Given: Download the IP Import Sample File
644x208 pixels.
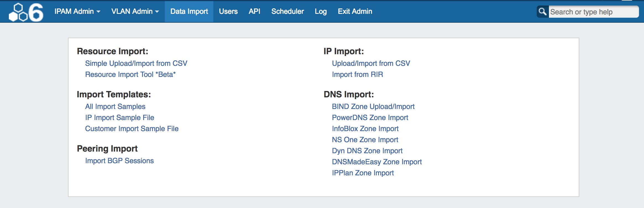Looking at the screenshot, I should 119,118.
